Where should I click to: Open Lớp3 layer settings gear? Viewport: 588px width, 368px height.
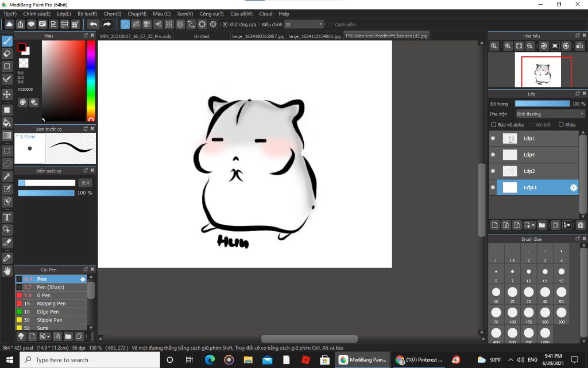574,187
